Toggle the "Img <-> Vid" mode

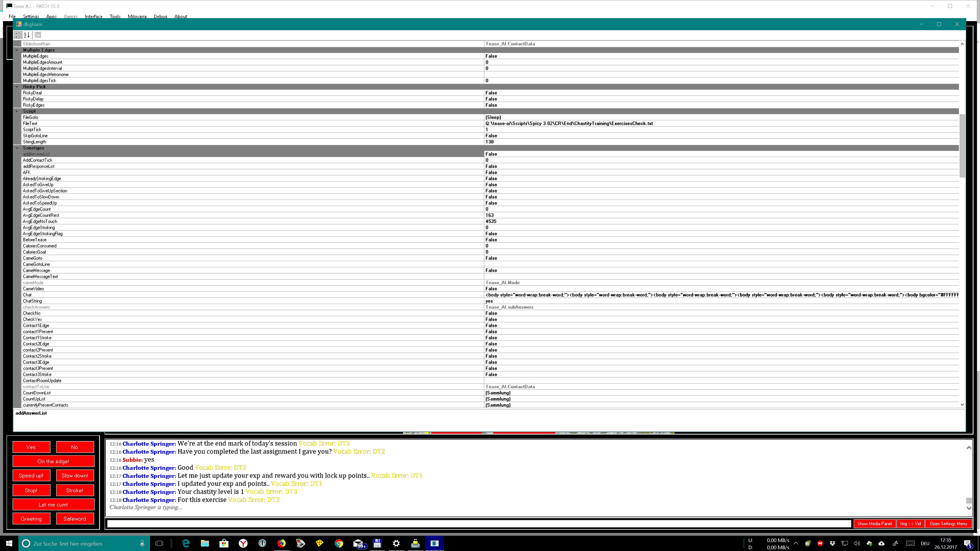point(911,524)
